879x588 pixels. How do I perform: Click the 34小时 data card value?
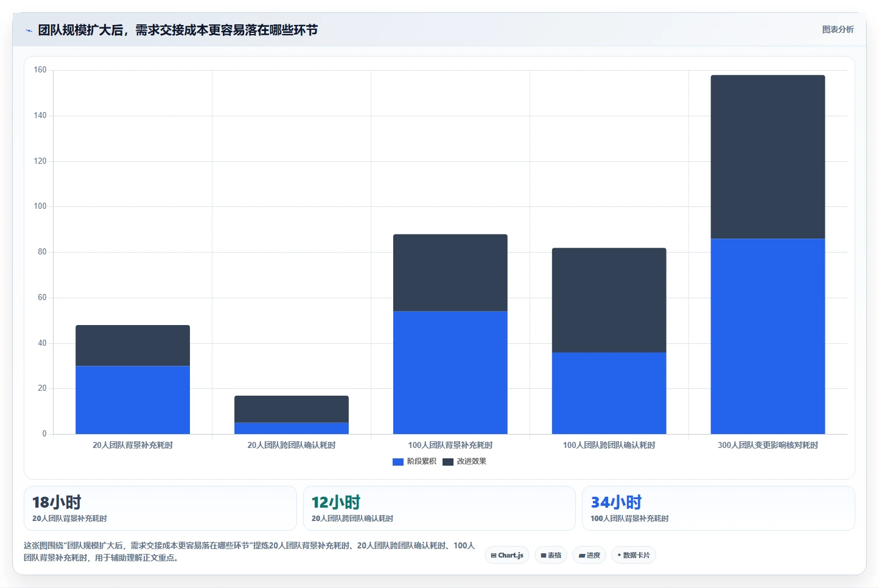(616, 502)
